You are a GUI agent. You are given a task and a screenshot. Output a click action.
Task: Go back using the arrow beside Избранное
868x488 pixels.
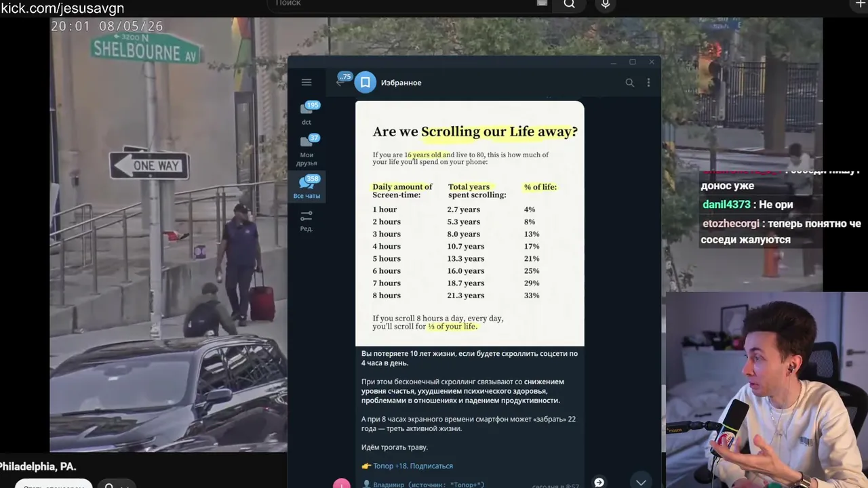tap(340, 83)
